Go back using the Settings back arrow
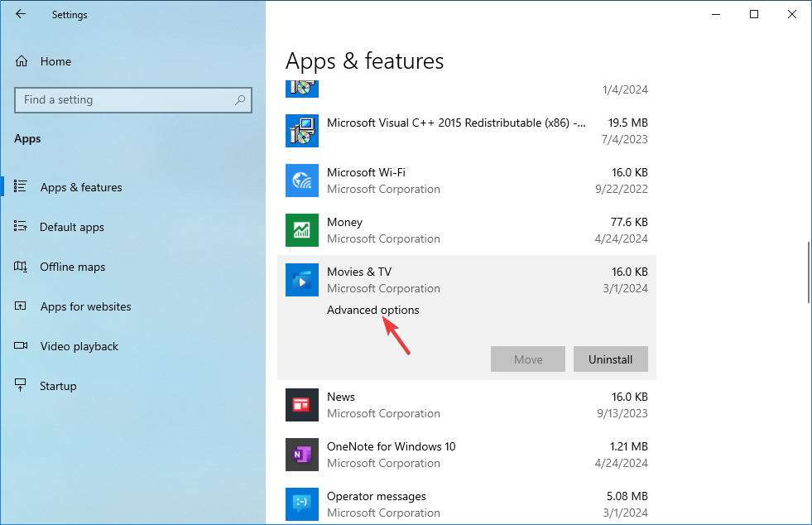Image resolution: width=812 pixels, height=525 pixels. coord(21,14)
